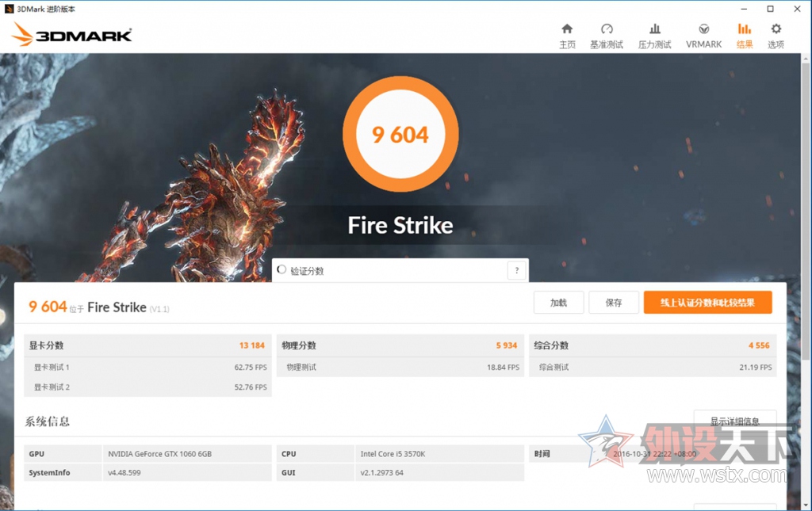Viewport: 812px width, 511px height.
Task: Click the question mark help button
Action: pyautogui.click(x=516, y=270)
